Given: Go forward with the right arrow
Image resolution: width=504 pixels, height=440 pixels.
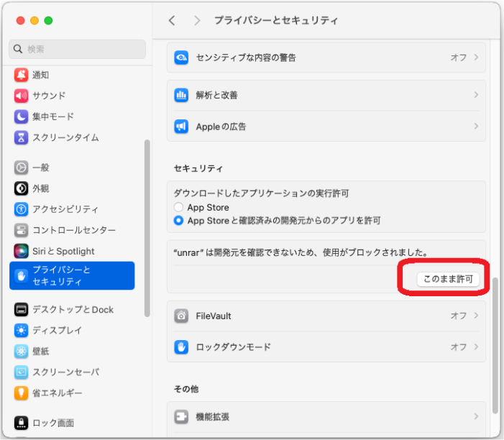Looking at the screenshot, I should tap(197, 21).
